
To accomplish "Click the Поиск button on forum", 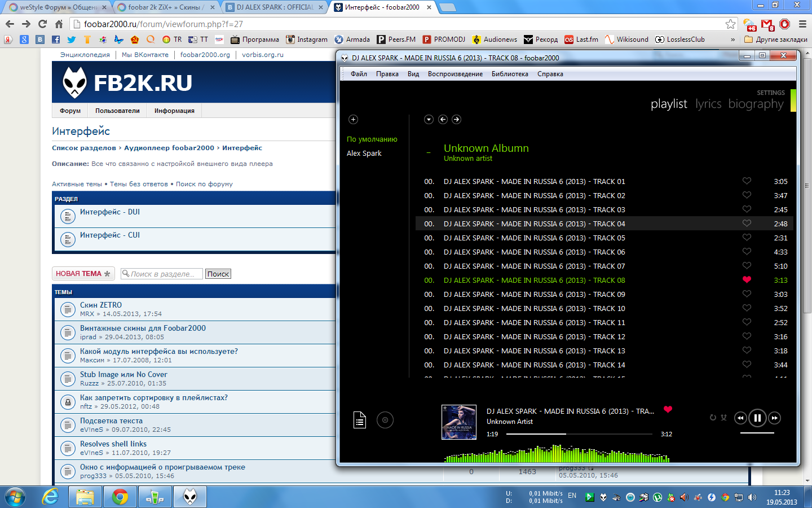I will 218,274.
